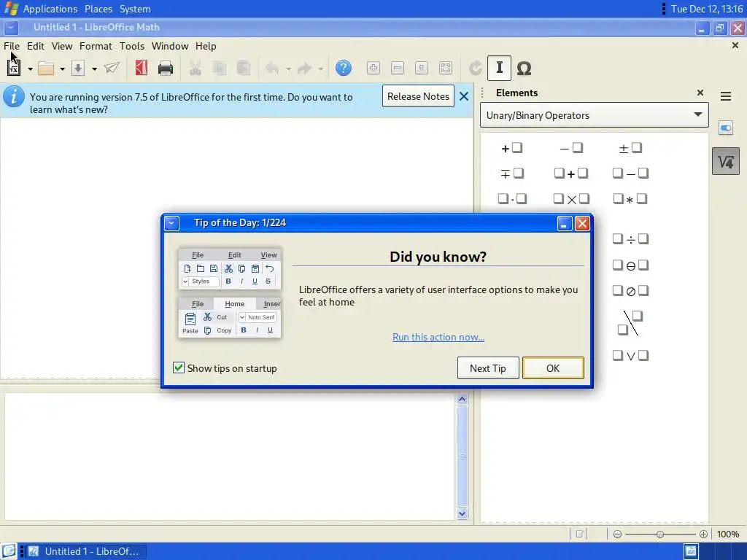Open the View menu
Screen dimensions: 747x560
pyautogui.click(x=62, y=46)
